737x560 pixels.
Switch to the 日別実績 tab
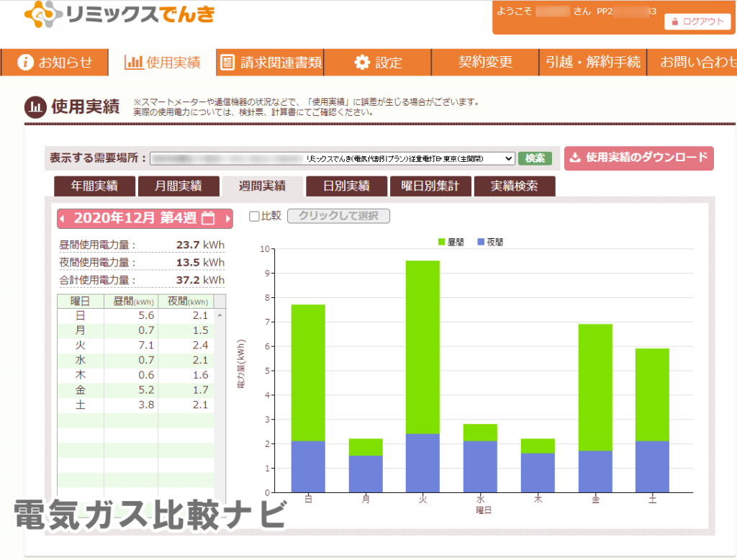(347, 186)
